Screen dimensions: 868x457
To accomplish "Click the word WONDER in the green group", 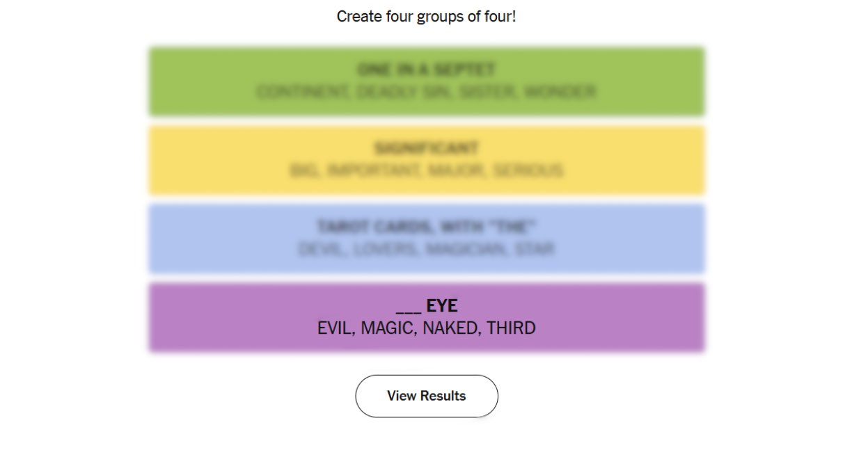I will tap(560, 92).
